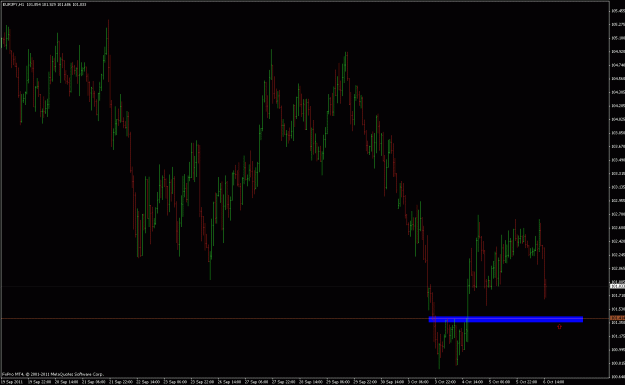Click the '4 Oct 14:00' time axis label
This screenshot has height=385, width=625.
point(473,382)
